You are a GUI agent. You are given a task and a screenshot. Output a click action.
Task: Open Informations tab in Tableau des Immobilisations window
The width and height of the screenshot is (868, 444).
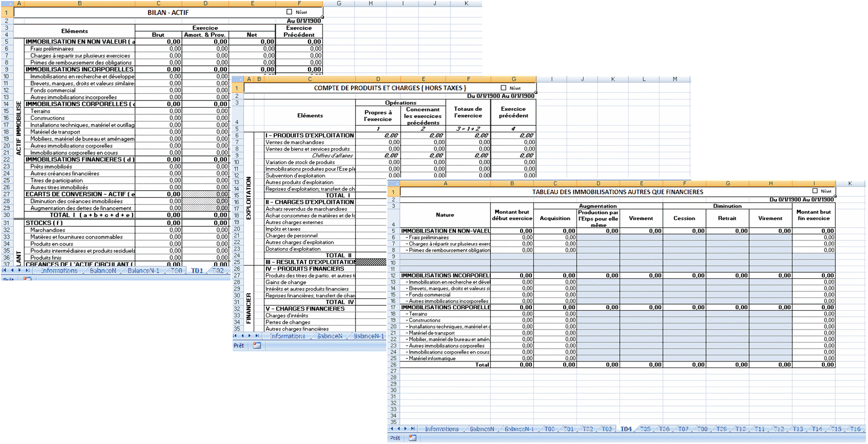(x=442, y=429)
